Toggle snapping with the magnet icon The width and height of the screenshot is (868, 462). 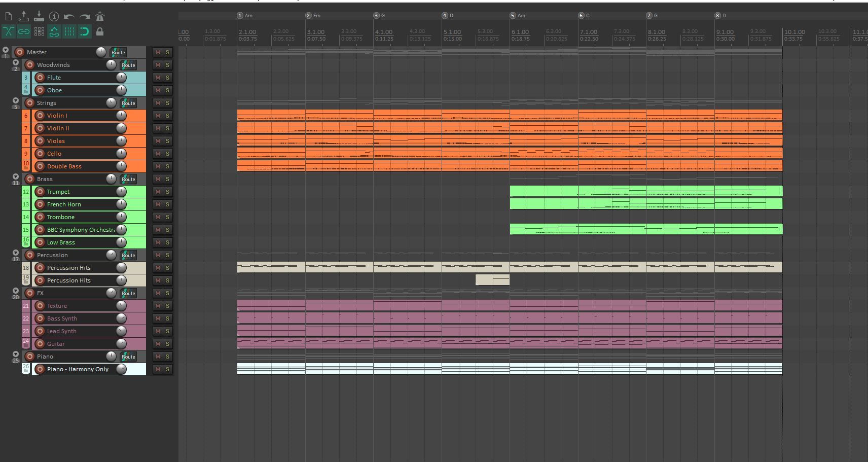click(84, 31)
